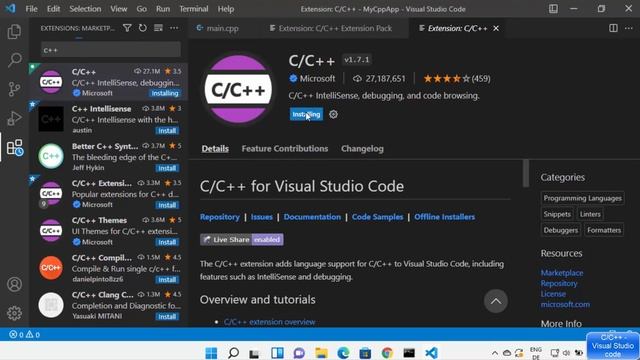Open extensions panel more actions menu
640x360 pixels.
click(174, 28)
